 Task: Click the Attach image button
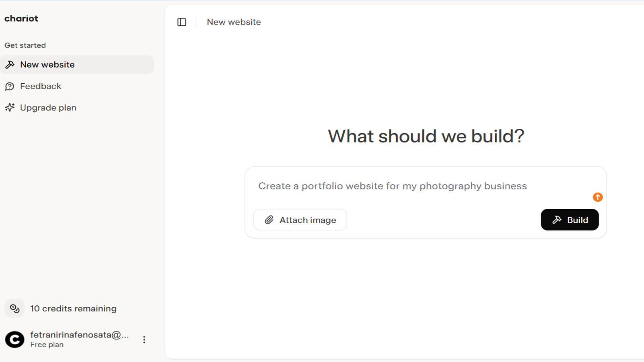pos(300,220)
